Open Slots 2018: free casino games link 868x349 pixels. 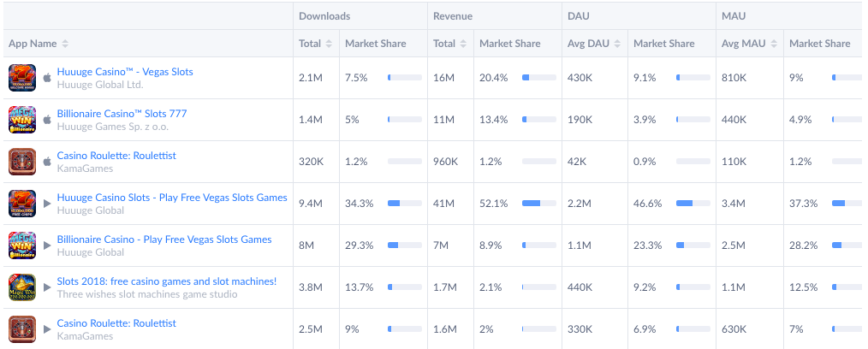[167, 281]
